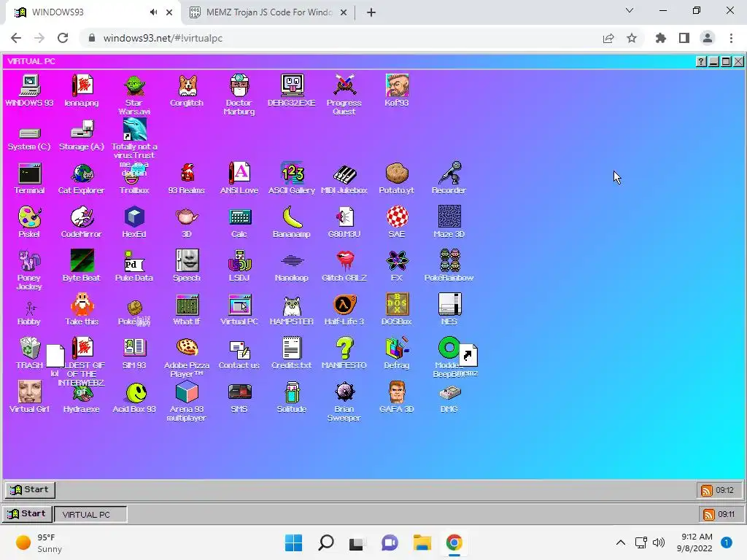Launch Nanoloop
The height and width of the screenshot is (560, 747).
(292, 260)
